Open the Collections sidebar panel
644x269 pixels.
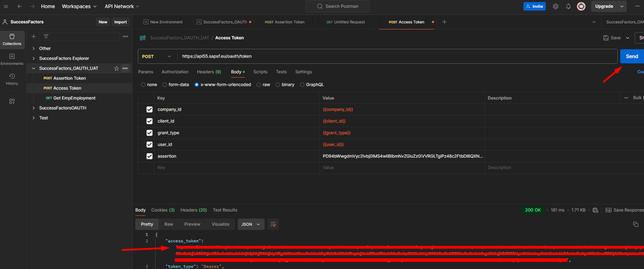12,39
